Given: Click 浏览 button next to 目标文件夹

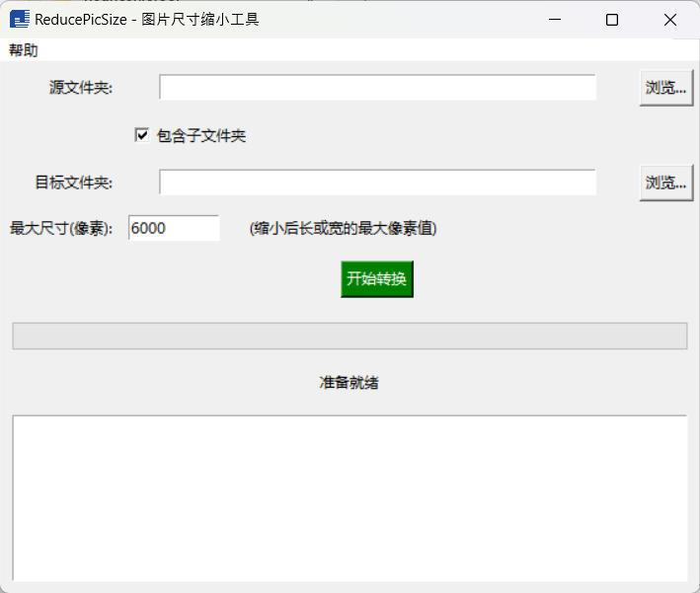Looking at the screenshot, I should [665, 183].
